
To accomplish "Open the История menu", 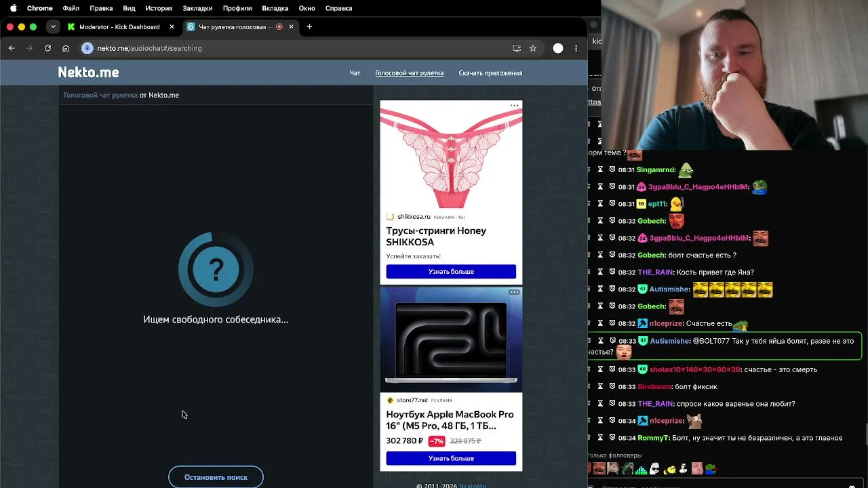I will click(159, 8).
